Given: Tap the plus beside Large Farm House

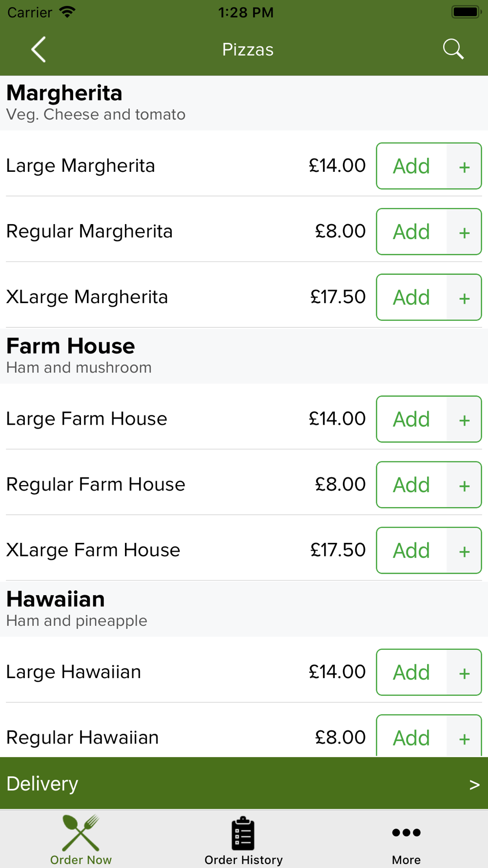Looking at the screenshot, I should click(464, 419).
